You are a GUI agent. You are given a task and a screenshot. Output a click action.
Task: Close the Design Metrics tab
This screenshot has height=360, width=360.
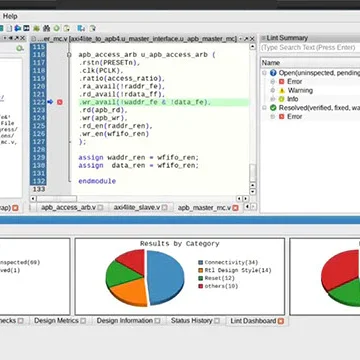(83, 321)
